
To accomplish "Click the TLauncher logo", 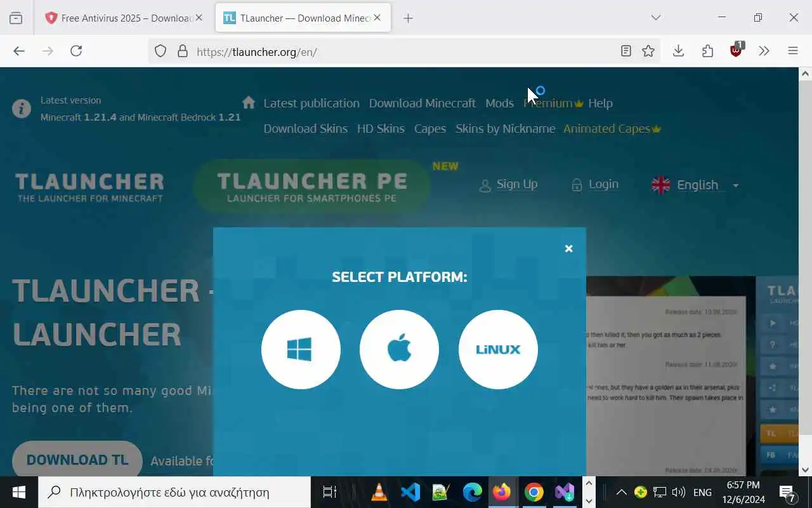I will tap(89, 187).
